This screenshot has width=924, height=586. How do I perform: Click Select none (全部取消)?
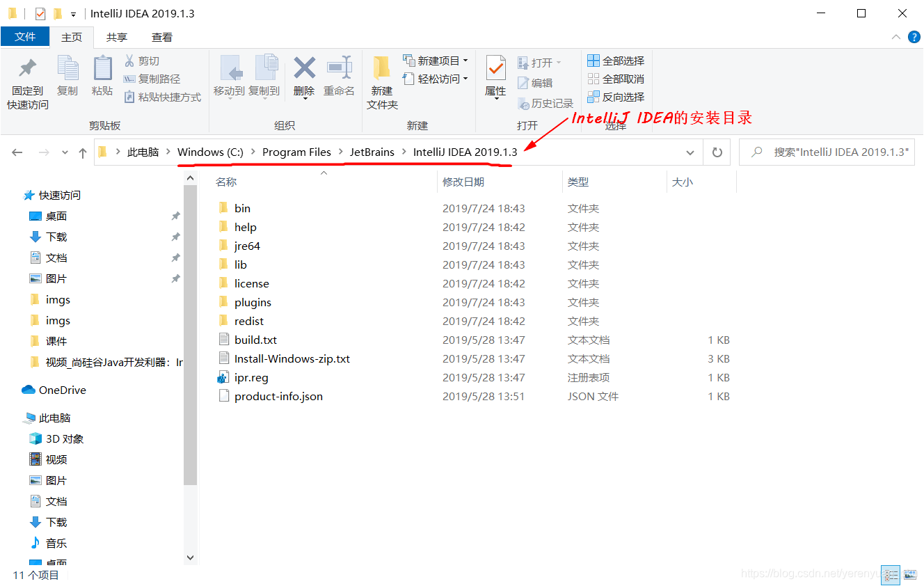pyautogui.click(x=616, y=79)
